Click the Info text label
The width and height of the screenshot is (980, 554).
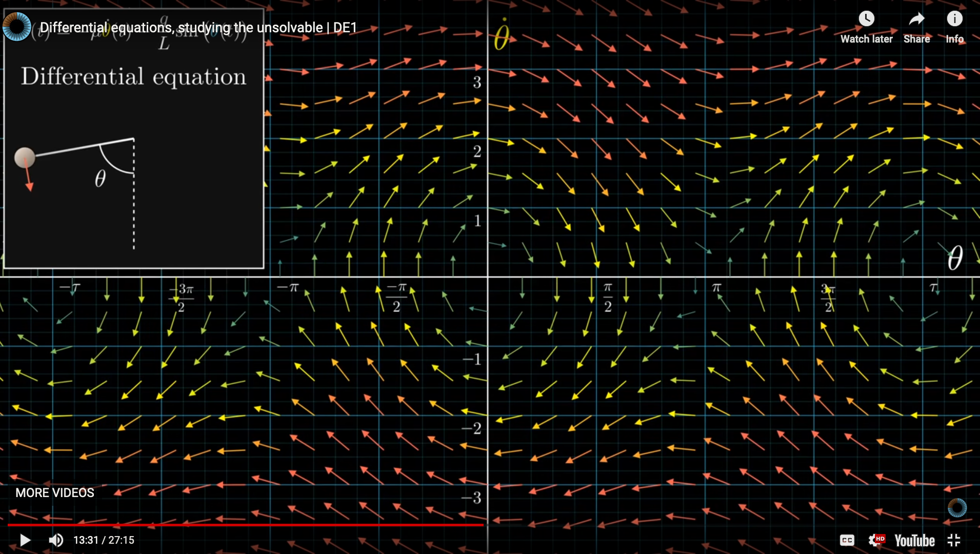[x=954, y=39]
